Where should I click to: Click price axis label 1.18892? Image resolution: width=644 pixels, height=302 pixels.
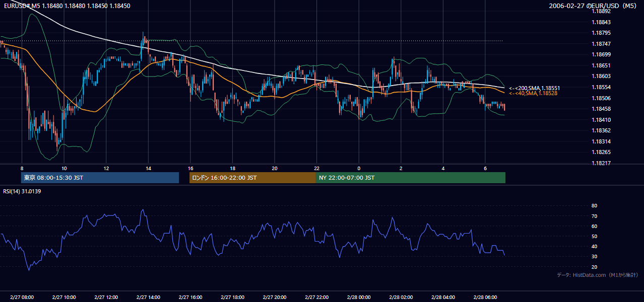click(601, 11)
